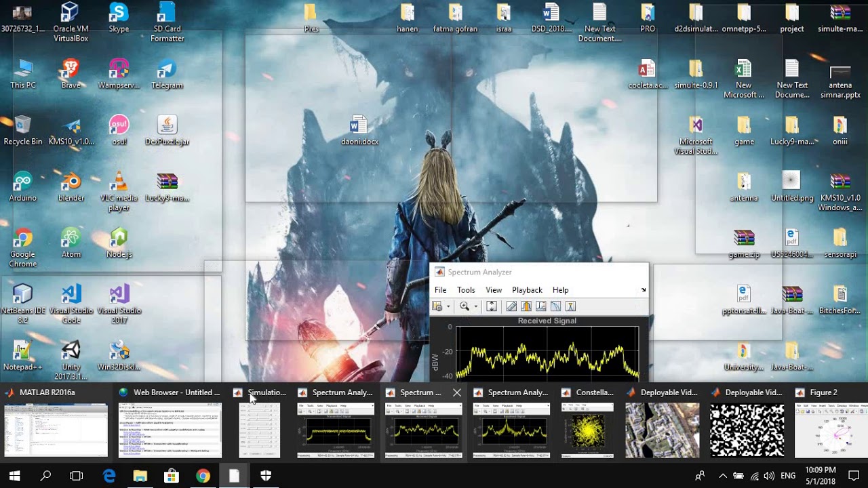Select the Node.js desktop icon

click(119, 243)
